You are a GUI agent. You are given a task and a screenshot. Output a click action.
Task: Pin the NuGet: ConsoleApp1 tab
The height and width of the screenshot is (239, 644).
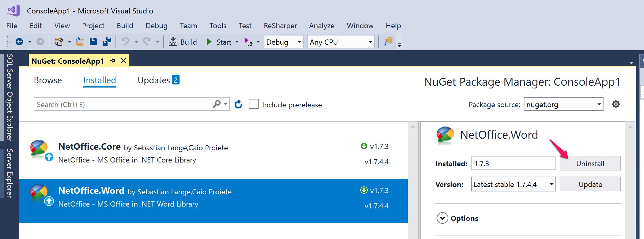tap(113, 61)
